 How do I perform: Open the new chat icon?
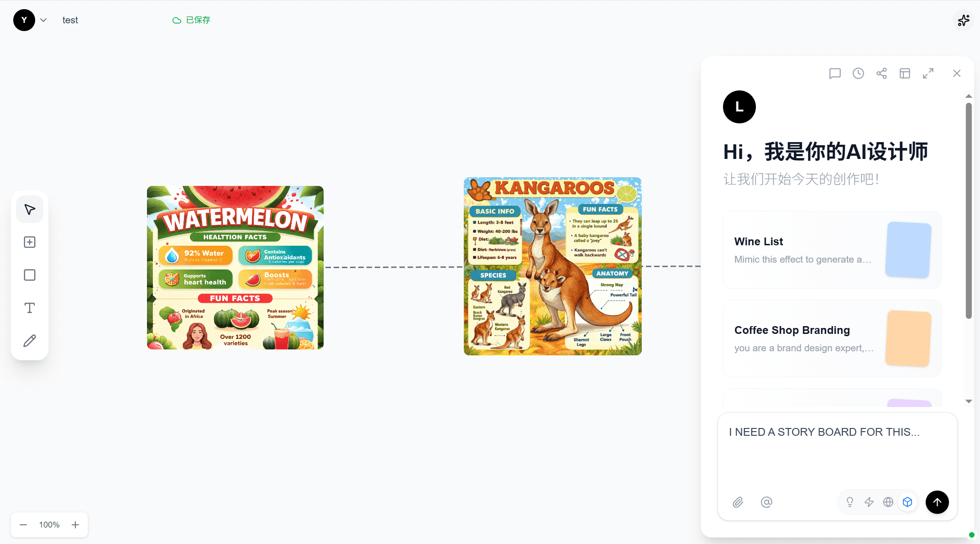[x=835, y=74]
